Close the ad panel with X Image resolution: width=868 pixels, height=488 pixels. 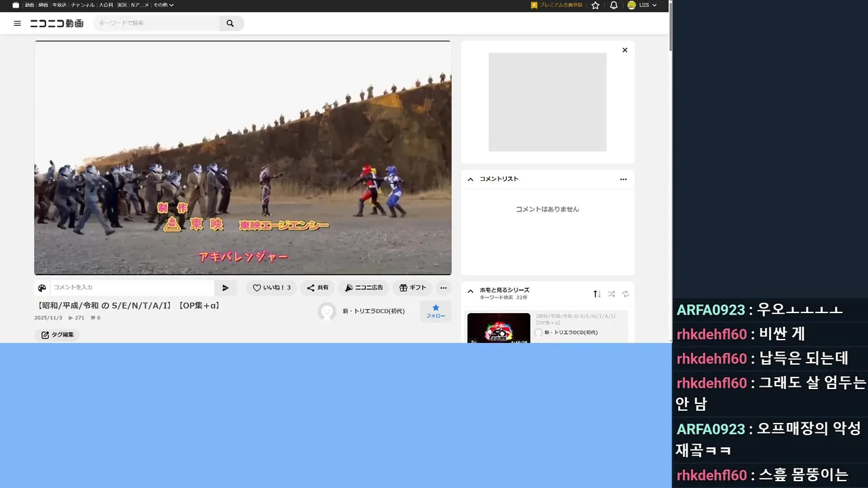(x=625, y=50)
